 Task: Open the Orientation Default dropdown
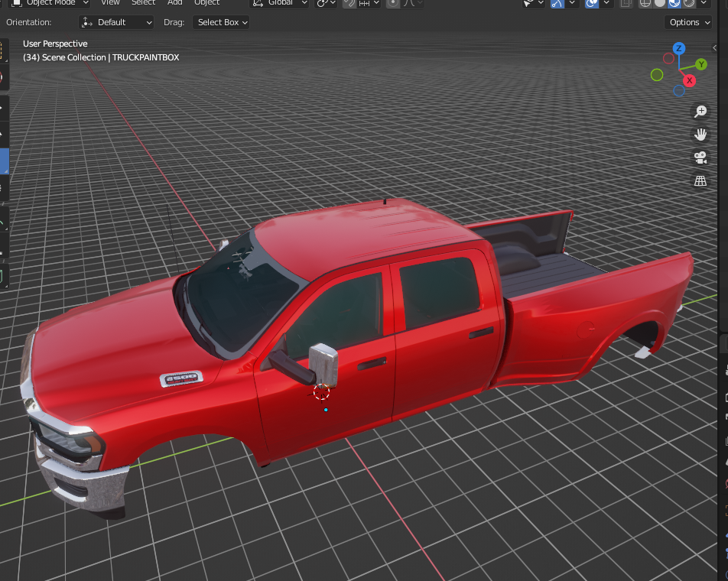click(x=116, y=22)
